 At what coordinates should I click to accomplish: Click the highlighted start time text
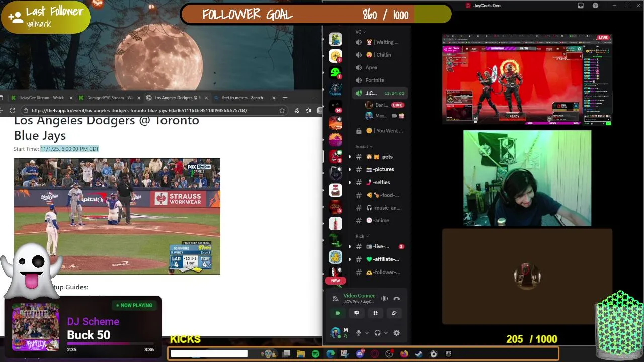[x=69, y=149]
